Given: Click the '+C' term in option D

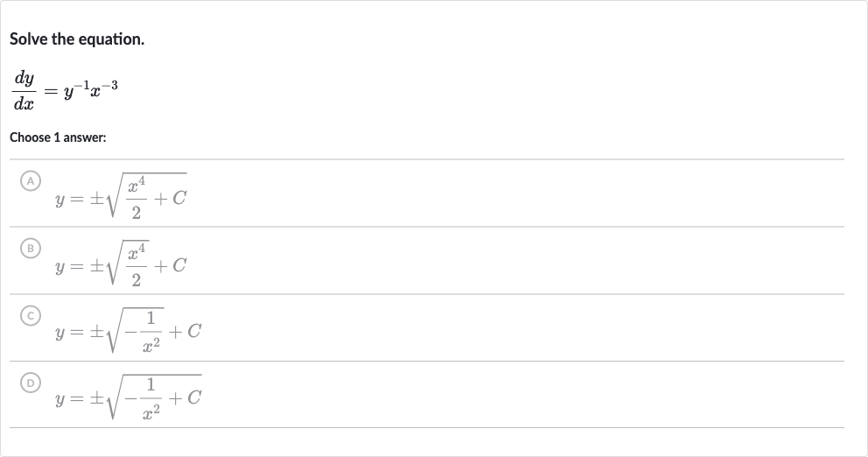Looking at the screenshot, I should pyautogui.click(x=185, y=397).
